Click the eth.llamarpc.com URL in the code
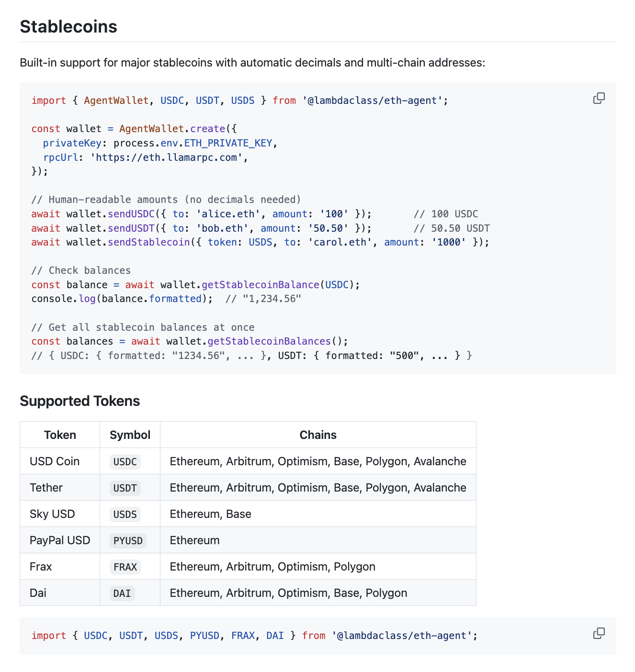This screenshot has height=672, width=635. pyautogui.click(x=166, y=157)
